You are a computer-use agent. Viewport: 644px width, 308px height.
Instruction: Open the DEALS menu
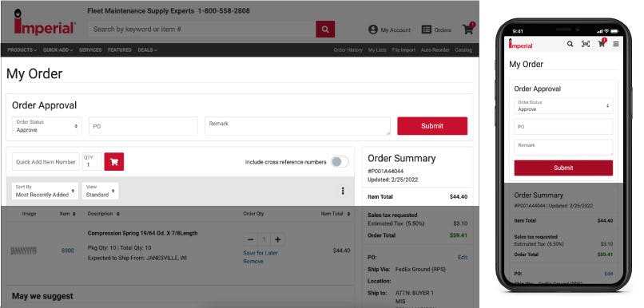tap(148, 50)
